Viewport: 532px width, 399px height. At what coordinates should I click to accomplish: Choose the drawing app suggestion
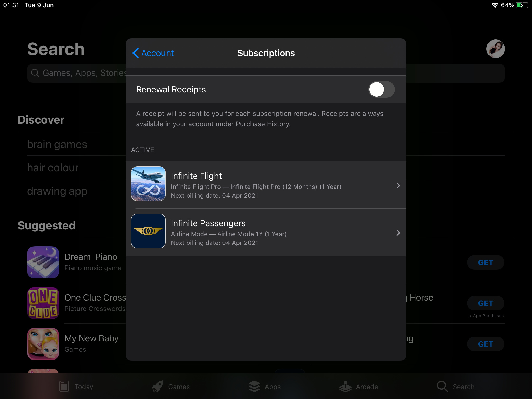point(57,191)
